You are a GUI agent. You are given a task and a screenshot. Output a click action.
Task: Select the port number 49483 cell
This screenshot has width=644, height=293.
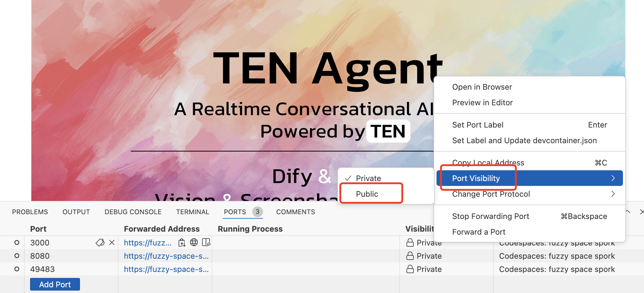tap(42, 269)
